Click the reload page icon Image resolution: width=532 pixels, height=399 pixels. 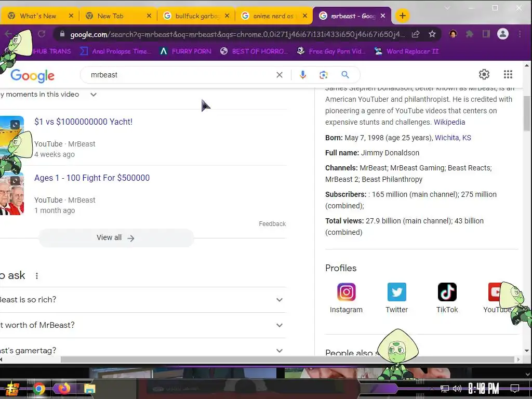[x=42, y=34]
